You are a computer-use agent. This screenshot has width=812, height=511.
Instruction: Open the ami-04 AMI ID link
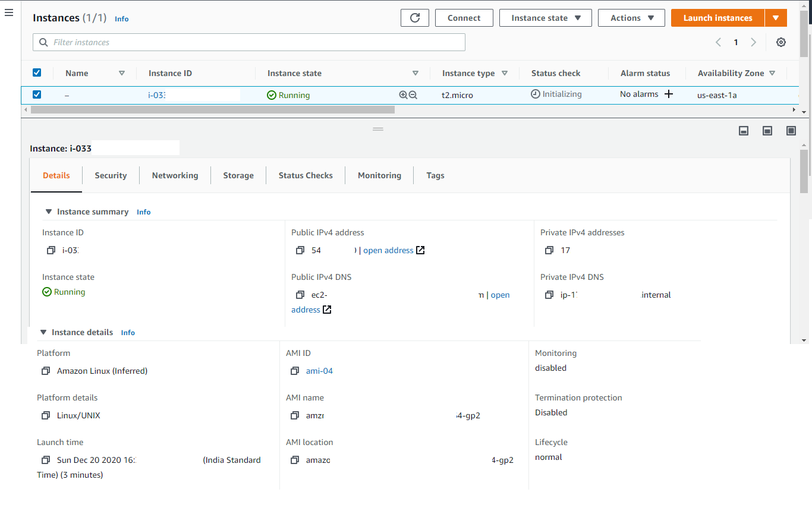coord(319,371)
